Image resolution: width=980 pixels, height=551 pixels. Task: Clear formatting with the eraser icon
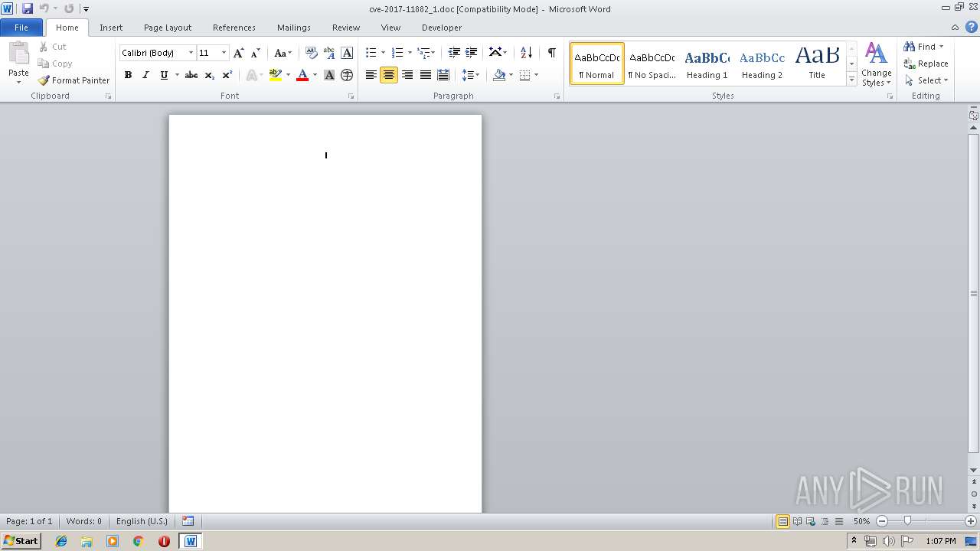312,53
